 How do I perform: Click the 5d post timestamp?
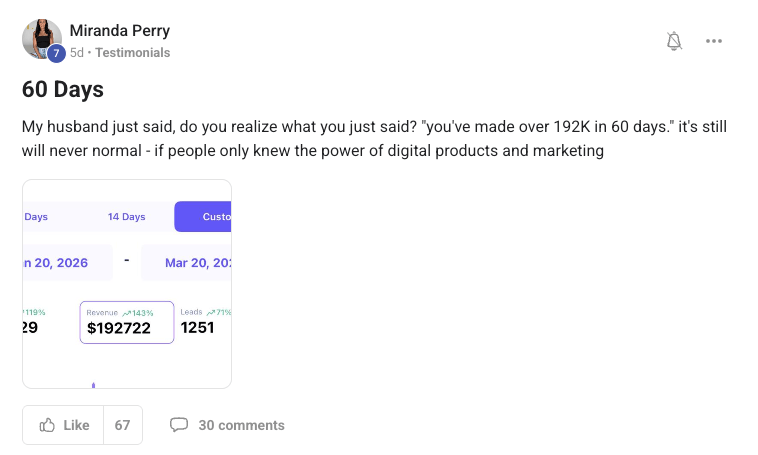(x=76, y=52)
